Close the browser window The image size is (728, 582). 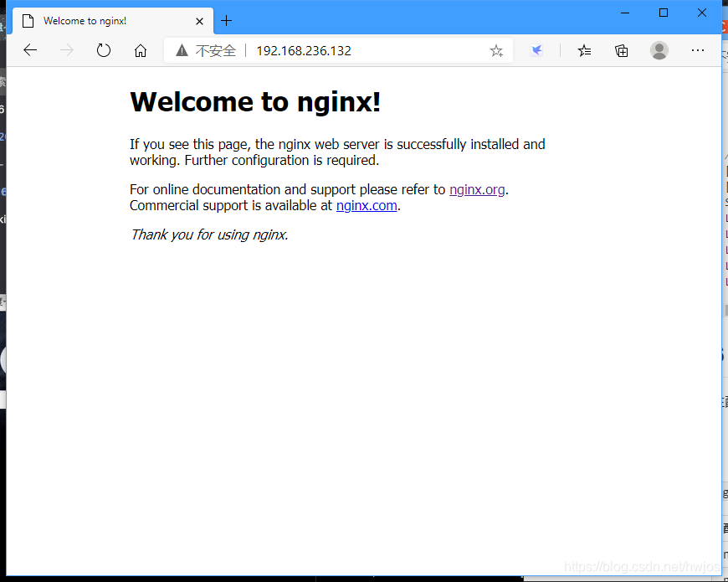701,13
